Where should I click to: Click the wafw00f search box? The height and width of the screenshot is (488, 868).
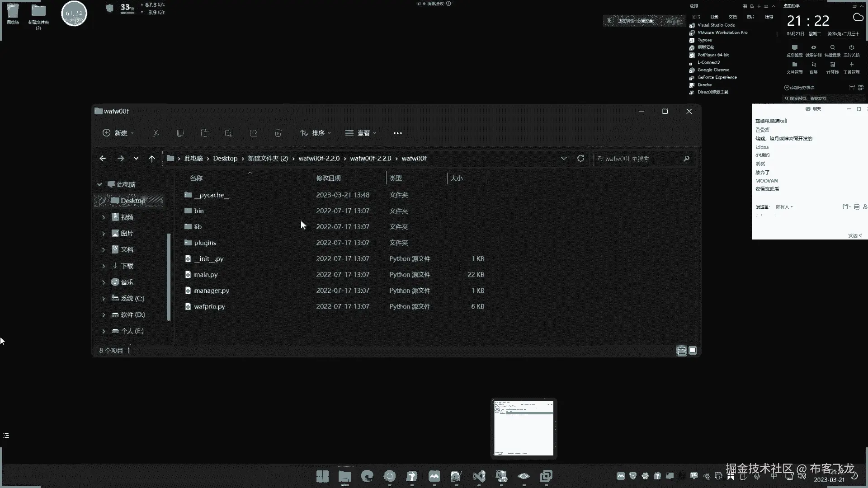click(640, 159)
